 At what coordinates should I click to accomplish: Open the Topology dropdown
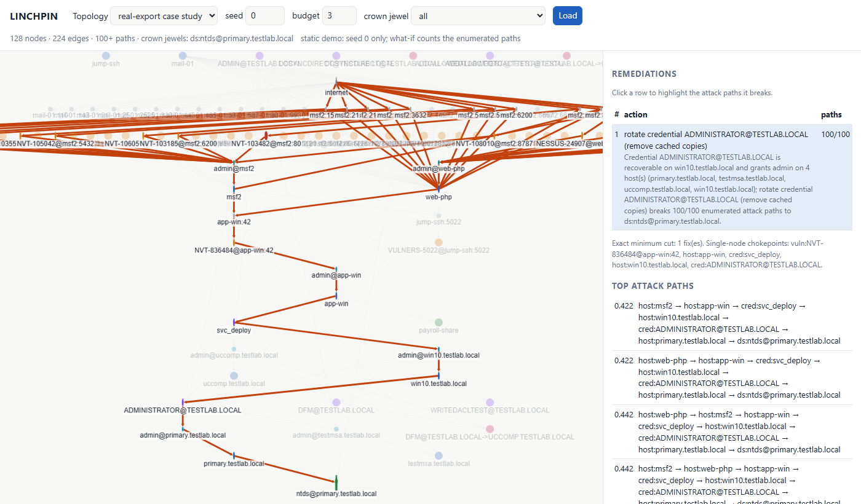click(x=164, y=15)
